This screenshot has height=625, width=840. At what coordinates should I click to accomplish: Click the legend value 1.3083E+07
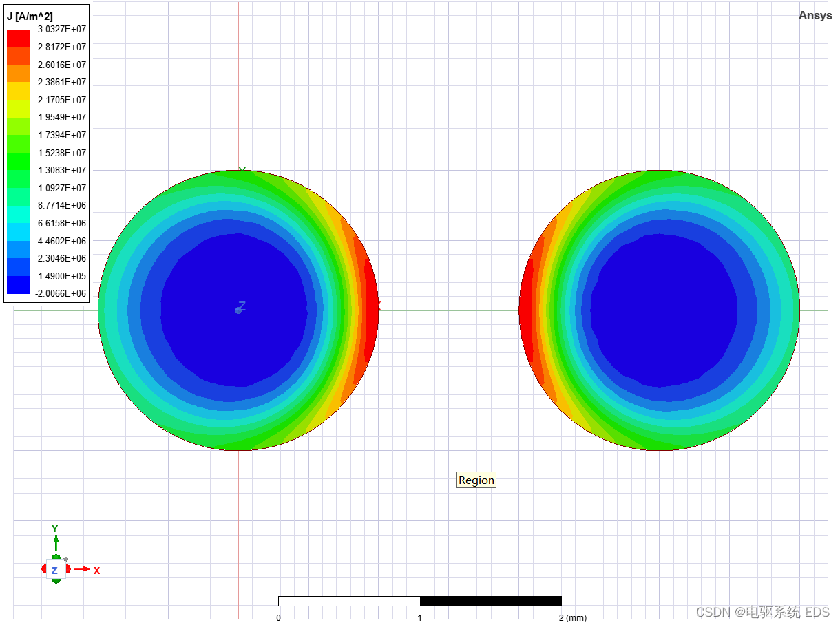(x=62, y=171)
